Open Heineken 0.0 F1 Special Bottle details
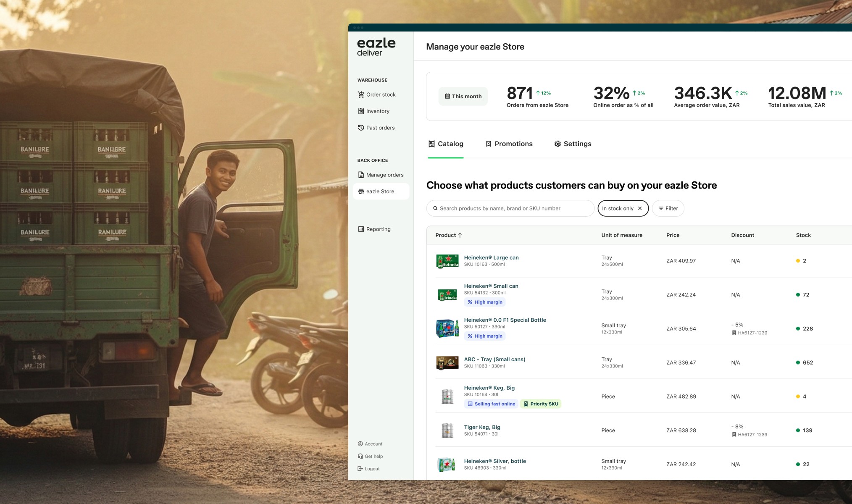The height and width of the screenshot is (504, 852). [505, 320]
